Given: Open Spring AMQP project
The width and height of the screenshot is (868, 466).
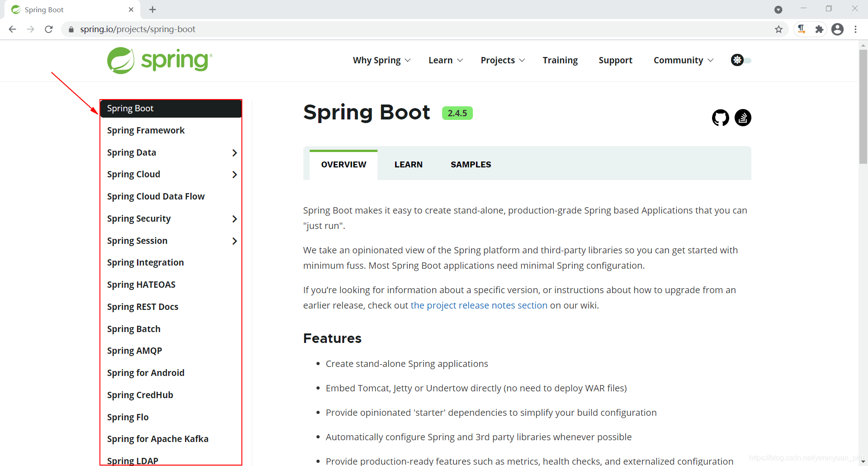Looking at the screenshot, I should click(x=134, y=351).
